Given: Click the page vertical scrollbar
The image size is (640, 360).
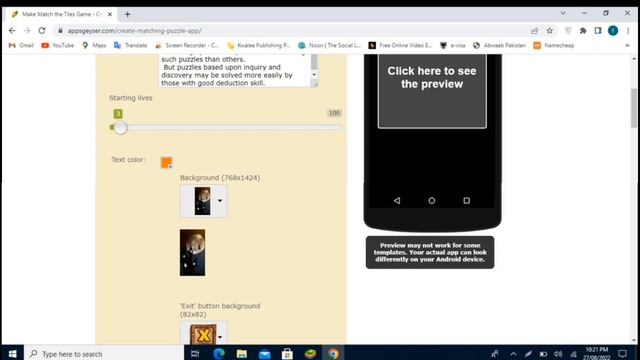Looking at the screenshot, I should click(634, 108).
